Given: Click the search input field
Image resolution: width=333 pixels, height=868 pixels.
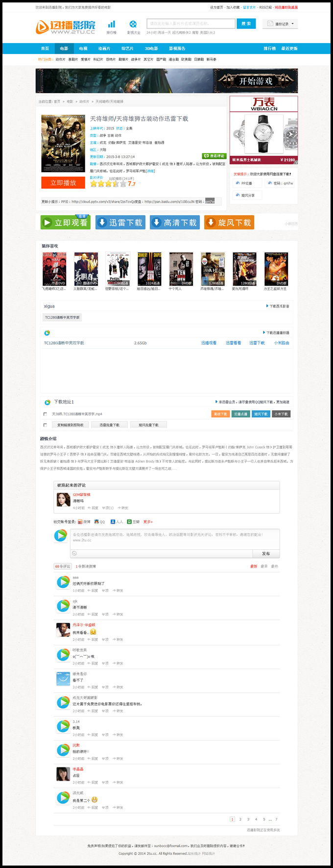Looking at the screenshot, I should 191,24.
